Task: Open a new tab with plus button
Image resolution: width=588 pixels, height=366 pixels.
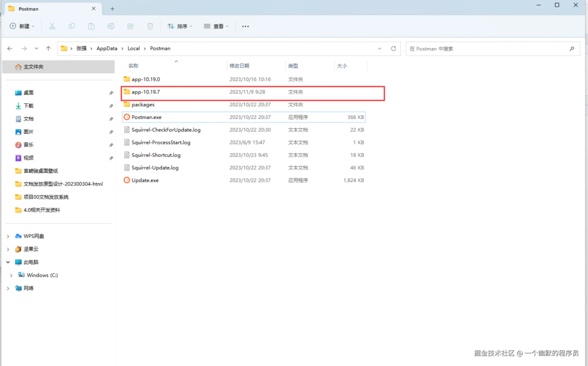Action: 112,9
